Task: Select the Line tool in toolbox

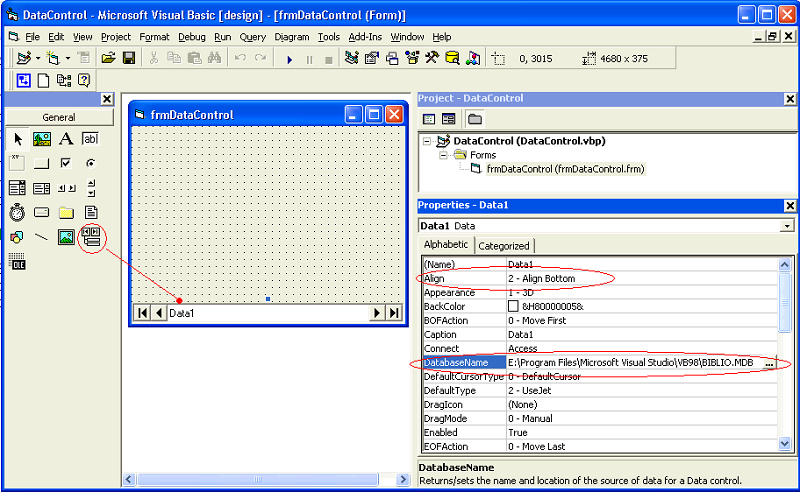Action: pos(41,237)
